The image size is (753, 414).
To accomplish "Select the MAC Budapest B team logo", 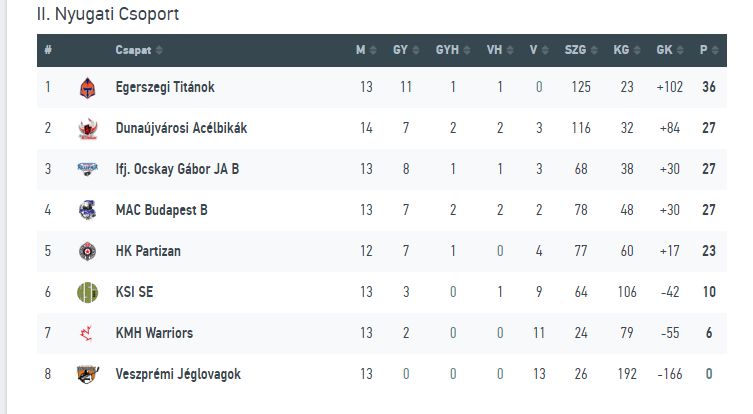I will click(87, 210).
